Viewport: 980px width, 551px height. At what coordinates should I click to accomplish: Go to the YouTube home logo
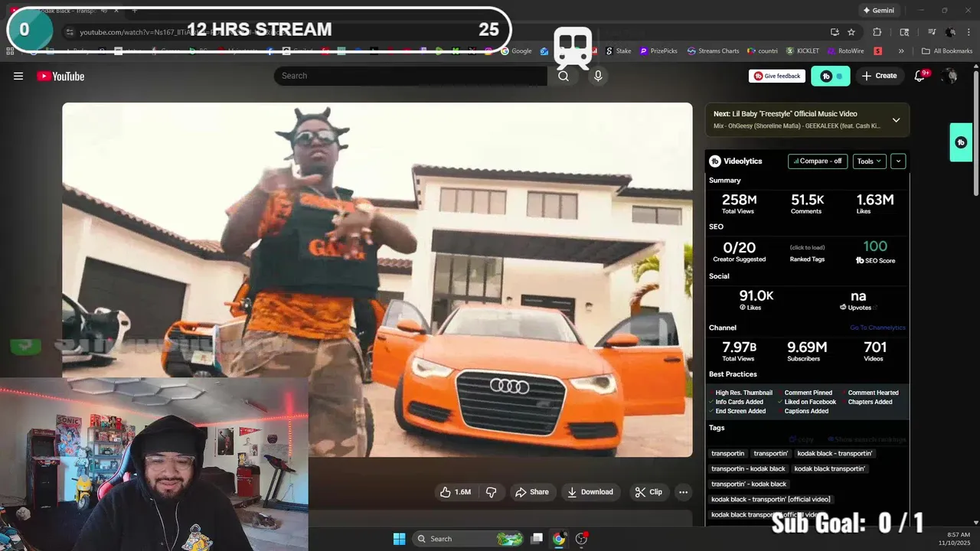tap(60, 76)
